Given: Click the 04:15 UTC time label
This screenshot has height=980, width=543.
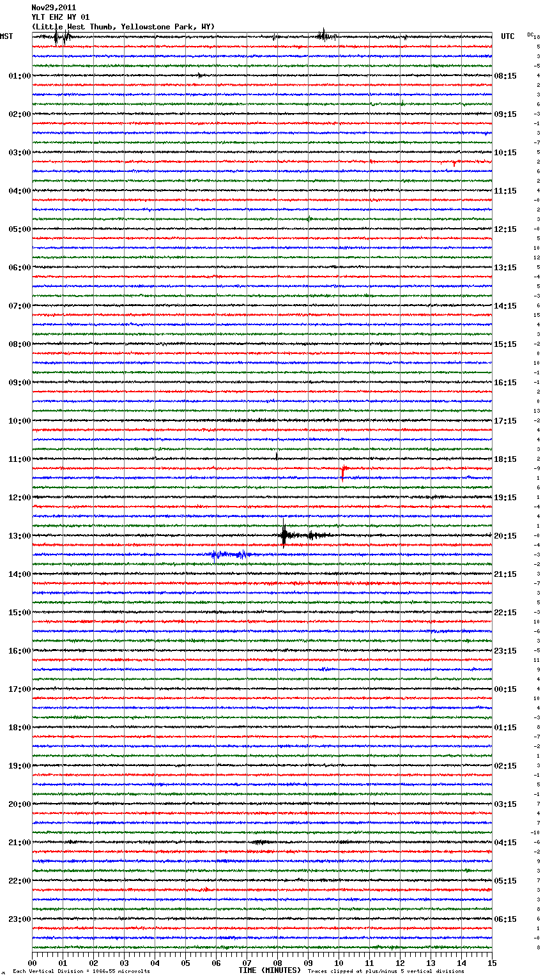Looking at the screenshot, I should coord(505,843).
